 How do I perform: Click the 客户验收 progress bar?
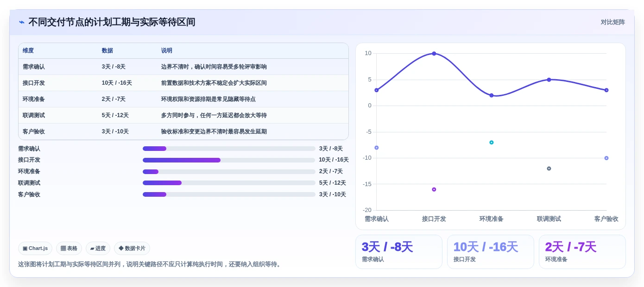point(229,194)
